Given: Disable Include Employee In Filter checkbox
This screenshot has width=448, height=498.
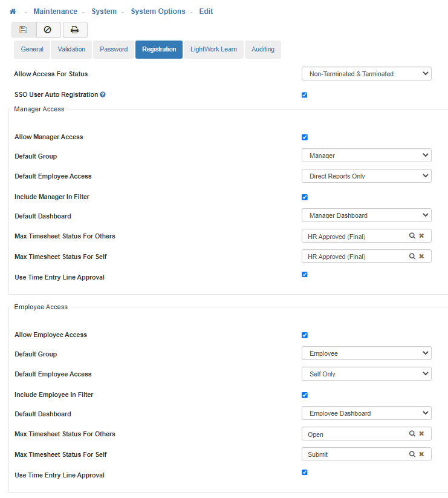Looking at the screenshot, I should pyautogui.click(x=305, y=395).
